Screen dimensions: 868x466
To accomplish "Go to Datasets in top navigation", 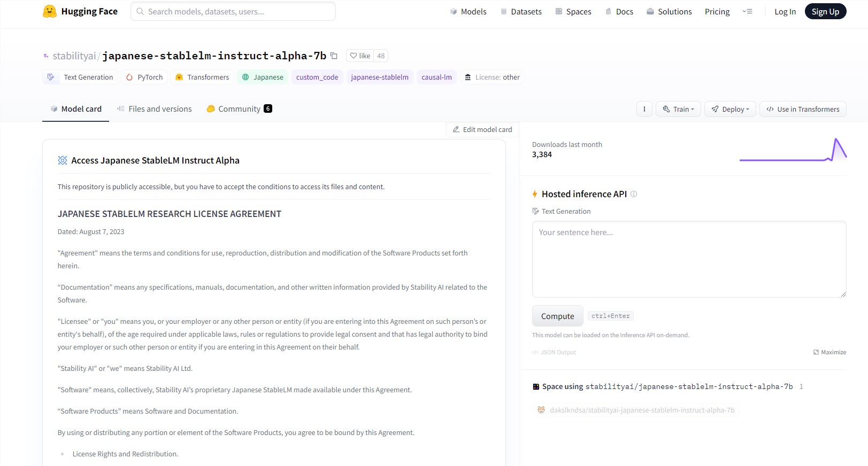I will tap(521, 11).
